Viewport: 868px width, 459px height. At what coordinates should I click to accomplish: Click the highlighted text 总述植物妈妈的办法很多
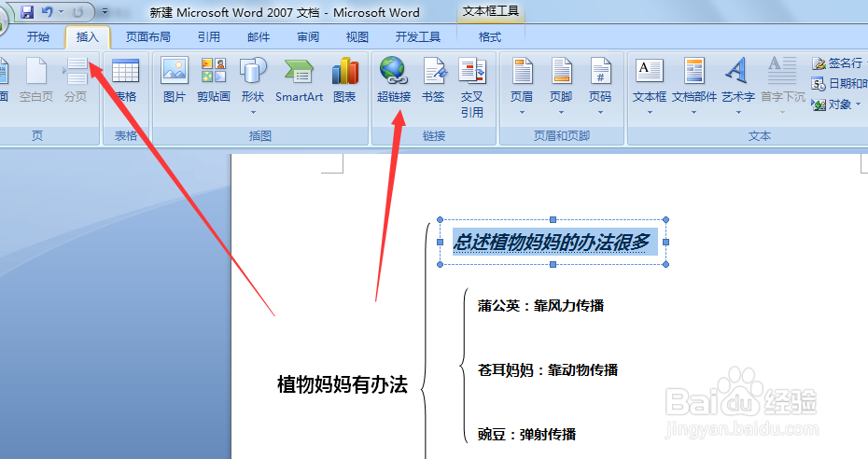coord(552,242)
